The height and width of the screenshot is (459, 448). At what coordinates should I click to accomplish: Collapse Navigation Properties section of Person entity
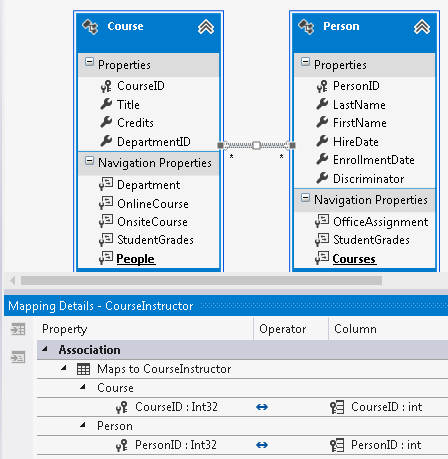click(305, 197)
